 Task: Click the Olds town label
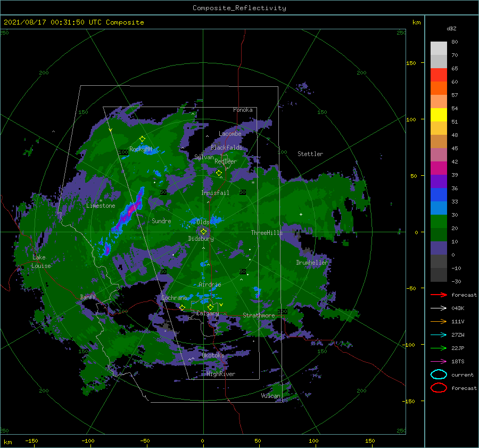[x=203, y=222]
